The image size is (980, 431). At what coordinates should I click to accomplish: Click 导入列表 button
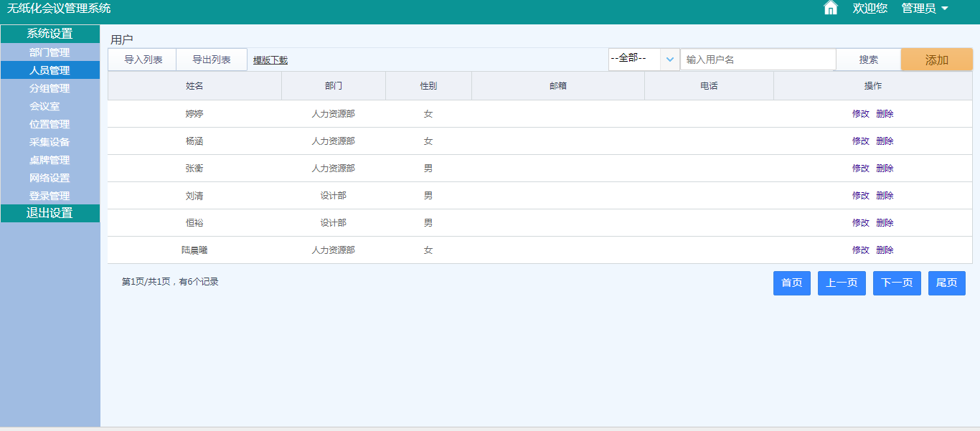[143, 60]
